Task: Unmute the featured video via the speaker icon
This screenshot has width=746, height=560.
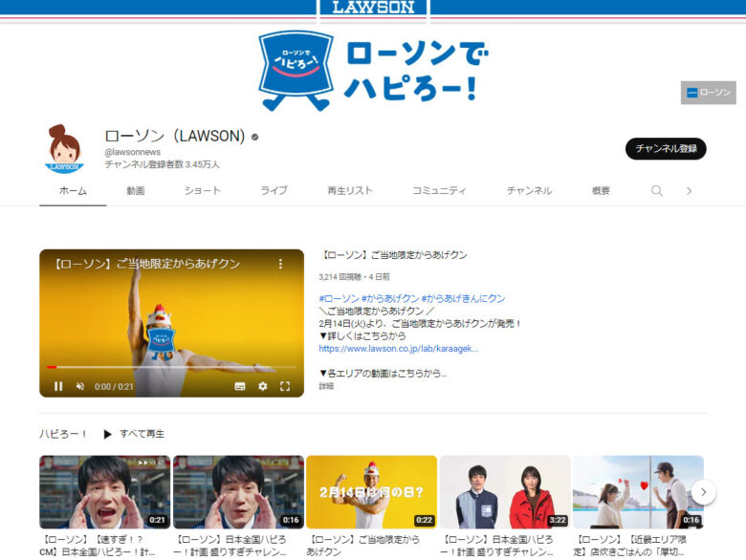Action: (x=80, y=386)
